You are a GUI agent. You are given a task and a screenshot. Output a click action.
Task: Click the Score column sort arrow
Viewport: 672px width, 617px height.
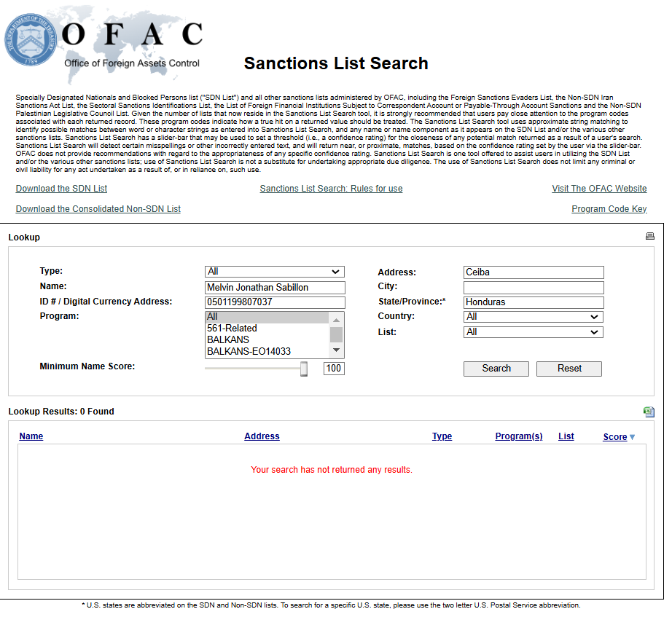click(632, 437)
